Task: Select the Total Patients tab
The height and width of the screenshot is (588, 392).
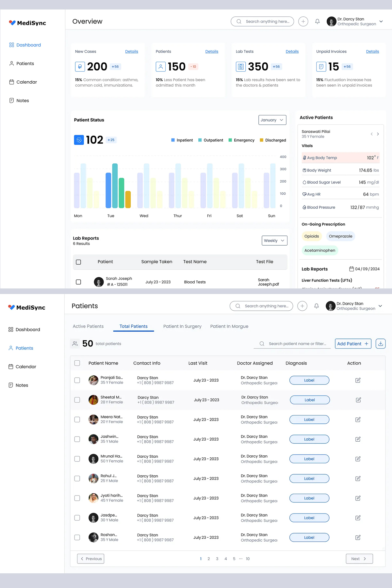Action: (x=134, y=326)
